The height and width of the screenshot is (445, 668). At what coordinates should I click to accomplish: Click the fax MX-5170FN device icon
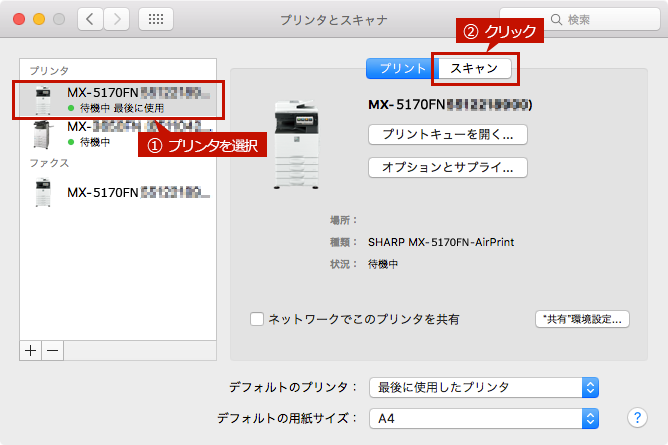coord(43,193)
